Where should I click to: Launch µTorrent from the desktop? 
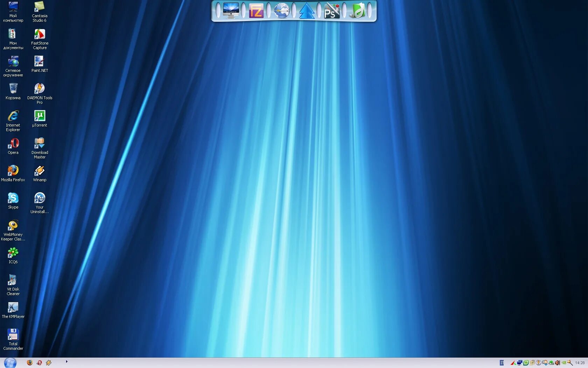pos(40,119)
